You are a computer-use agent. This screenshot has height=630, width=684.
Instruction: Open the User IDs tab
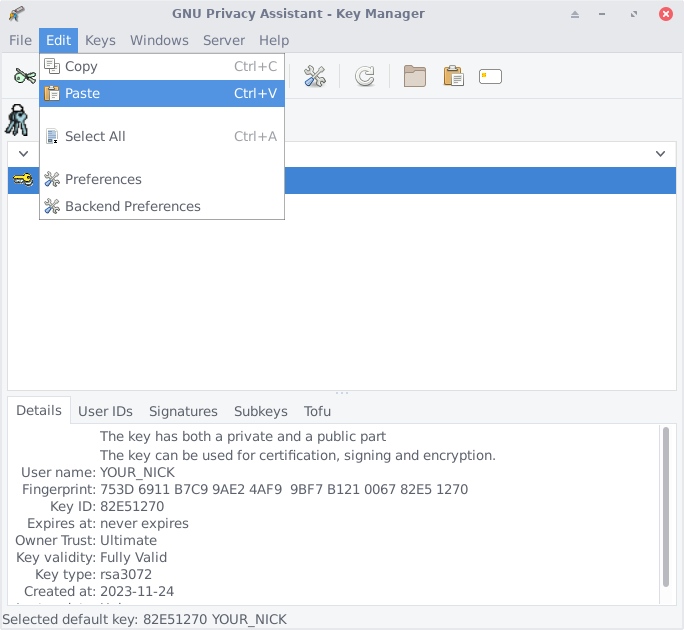point(105,411)
